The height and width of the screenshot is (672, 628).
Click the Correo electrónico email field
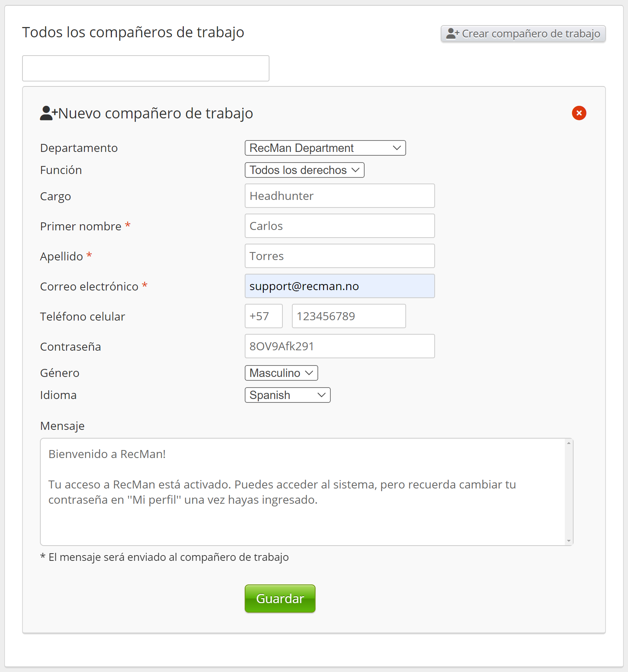340,286
